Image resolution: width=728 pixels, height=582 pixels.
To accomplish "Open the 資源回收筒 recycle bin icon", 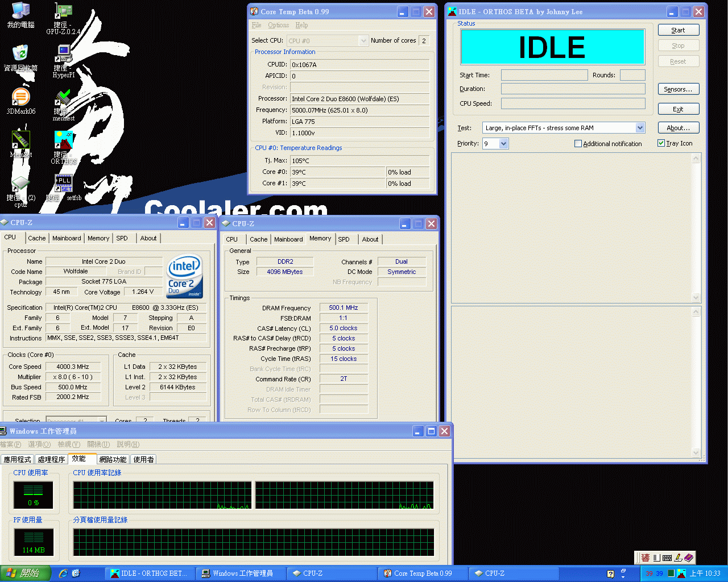I will click(x=20, y=58).
